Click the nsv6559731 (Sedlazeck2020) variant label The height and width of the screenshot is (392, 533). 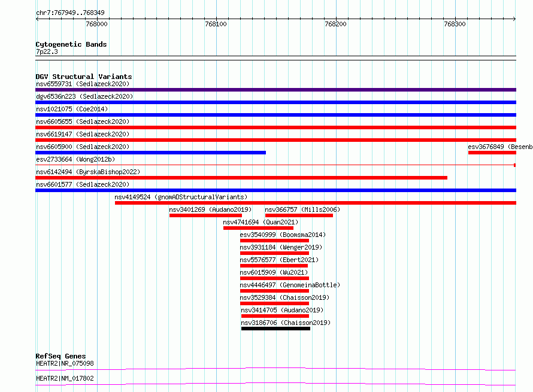tap(83, 84)
